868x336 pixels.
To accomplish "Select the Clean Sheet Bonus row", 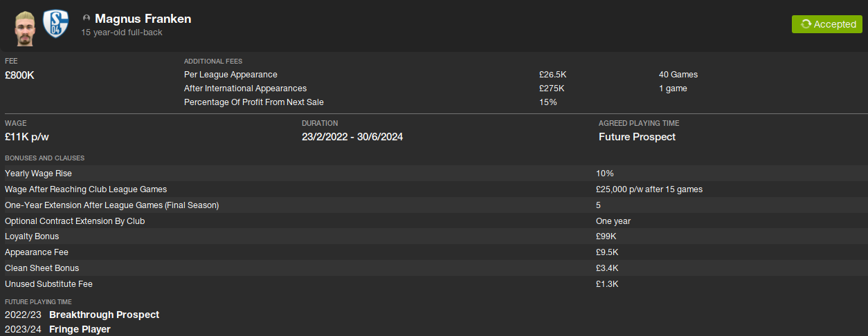I will point(42,268).
